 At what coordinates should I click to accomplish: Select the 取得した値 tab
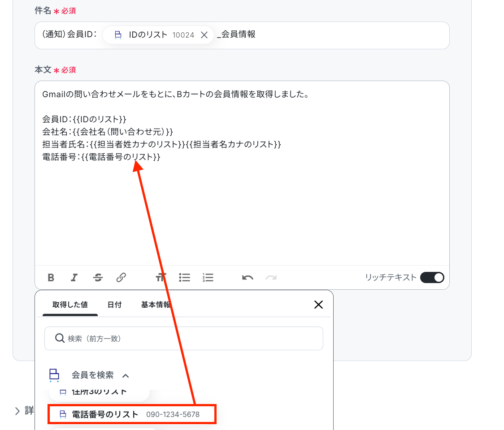(70, 305)
